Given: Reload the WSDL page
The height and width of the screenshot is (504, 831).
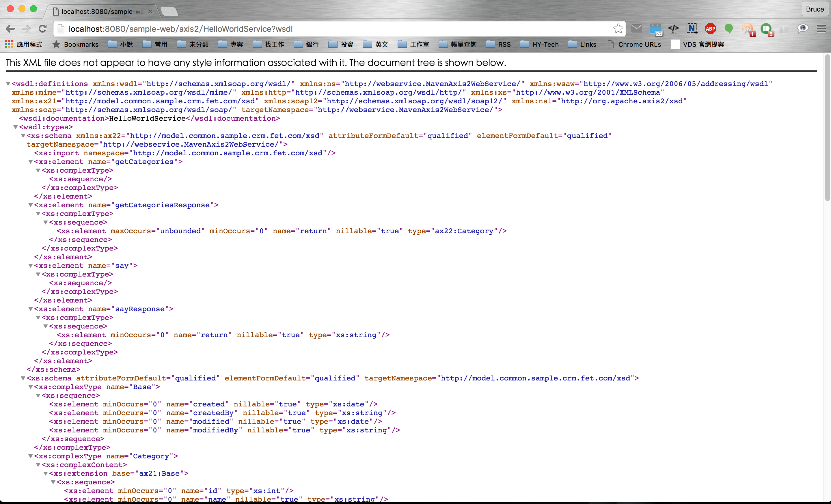Looking at the screenshot, I should (42, 29).
